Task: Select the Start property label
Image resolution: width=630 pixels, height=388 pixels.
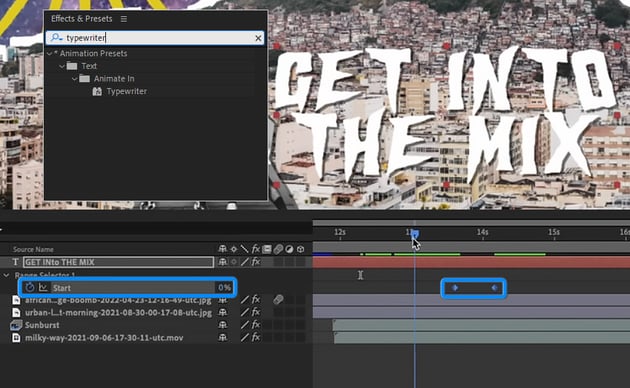Action: (61, 288)
